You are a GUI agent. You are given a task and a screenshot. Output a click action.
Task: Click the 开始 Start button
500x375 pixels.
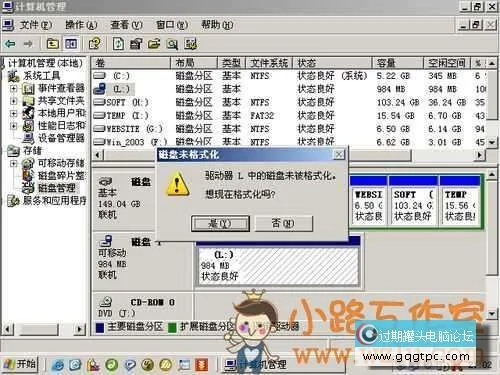(x=21, y=364)
